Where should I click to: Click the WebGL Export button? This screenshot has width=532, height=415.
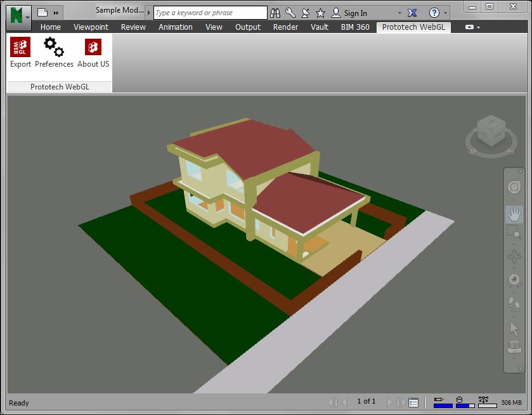coord(20,52)
